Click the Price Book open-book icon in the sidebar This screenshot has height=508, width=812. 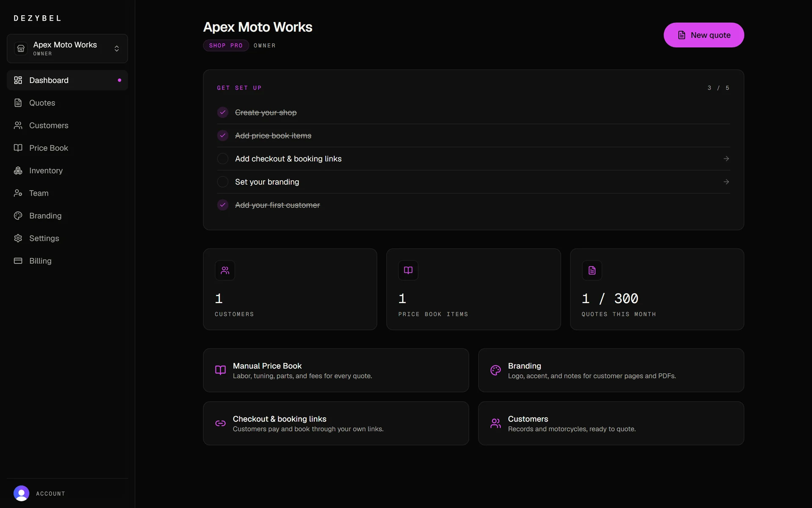(x=18, y=148)
